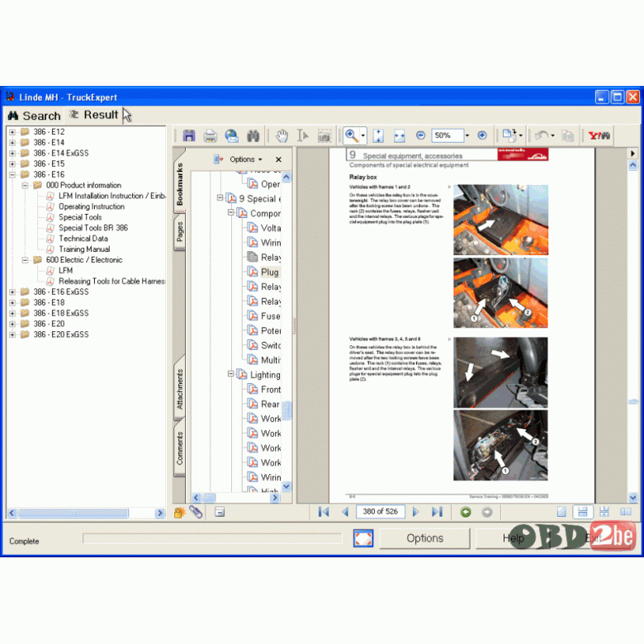Viewport: 644px width, 644px height.
Task: Open the Pages side tab
Action: point(179,231)
